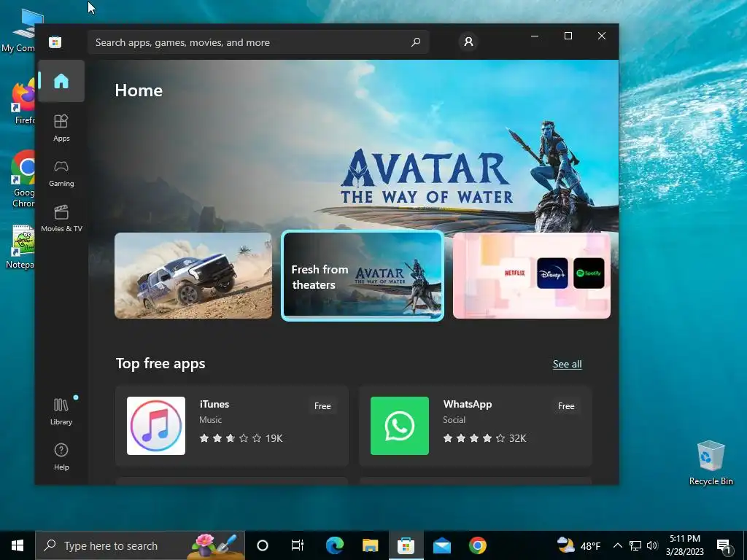Click the iTunes star rating 19K

(x=241, y=438)
